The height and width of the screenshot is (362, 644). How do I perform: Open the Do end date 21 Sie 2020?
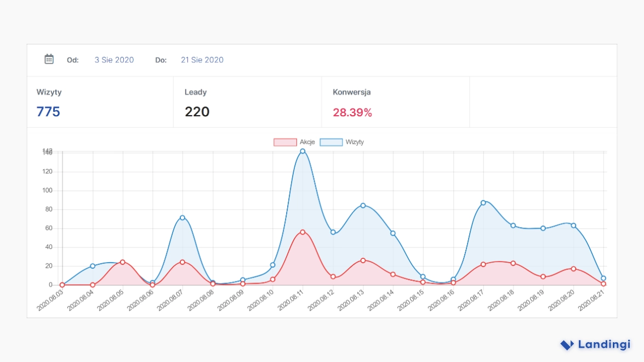point(202,60)
